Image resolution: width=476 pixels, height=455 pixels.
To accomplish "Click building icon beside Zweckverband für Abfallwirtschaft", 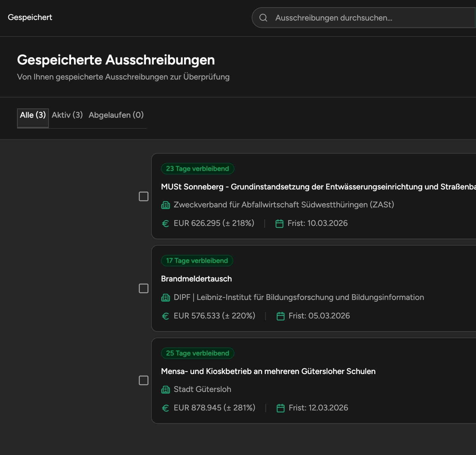I will tap(166, 205).
